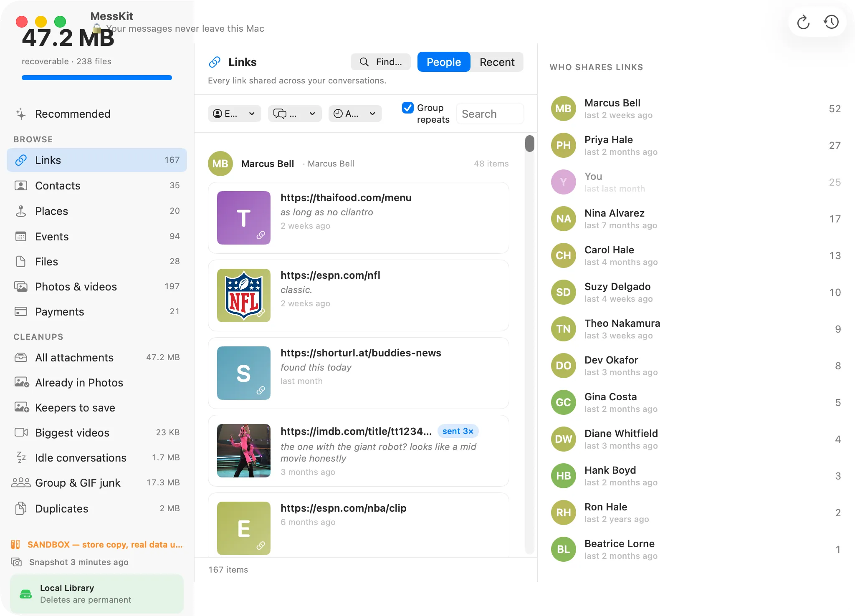Select Beatrice Lorne in sharers list
The height and width of the screenshot is (616, 855).
(696, 549)
